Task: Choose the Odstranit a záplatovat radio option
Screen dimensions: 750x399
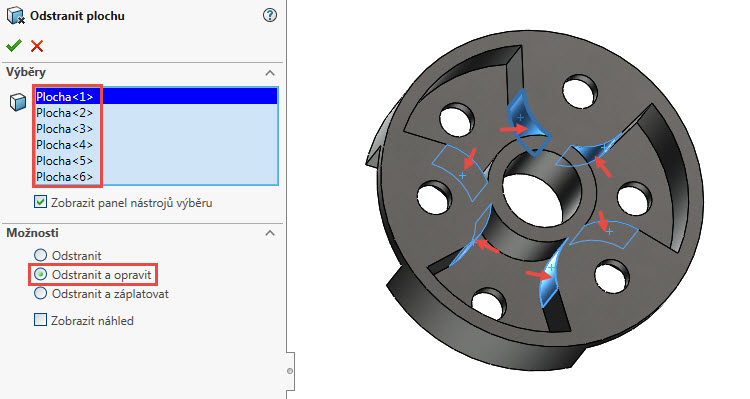Action: (x=41, y=293)
